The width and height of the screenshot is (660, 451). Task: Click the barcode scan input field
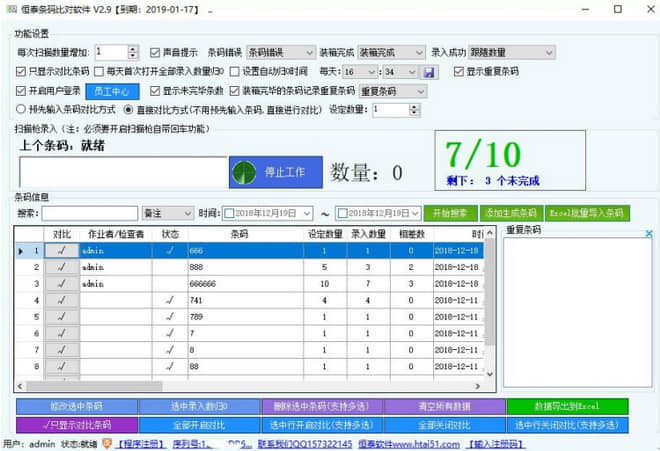121,171
